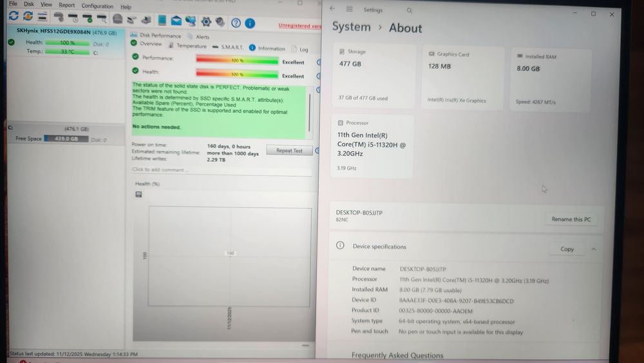Collapse the Device specifications section chevron
The width and height of the screenshot is (644, 363).
click(594, 249)
